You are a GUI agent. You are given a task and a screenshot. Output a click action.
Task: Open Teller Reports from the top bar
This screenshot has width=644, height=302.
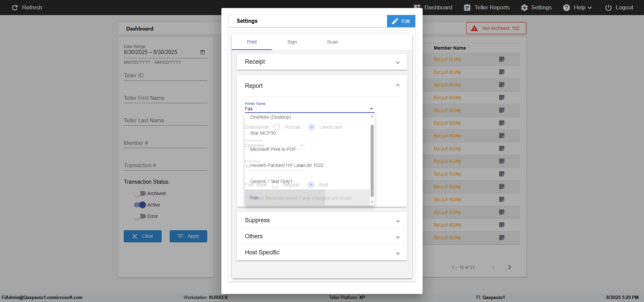487,7
